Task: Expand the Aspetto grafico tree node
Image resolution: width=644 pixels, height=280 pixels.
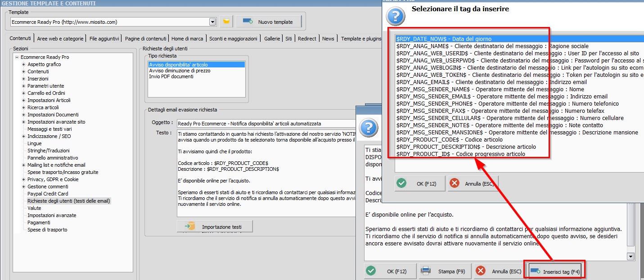Action: pyautogui.click(x=23, y=64)
